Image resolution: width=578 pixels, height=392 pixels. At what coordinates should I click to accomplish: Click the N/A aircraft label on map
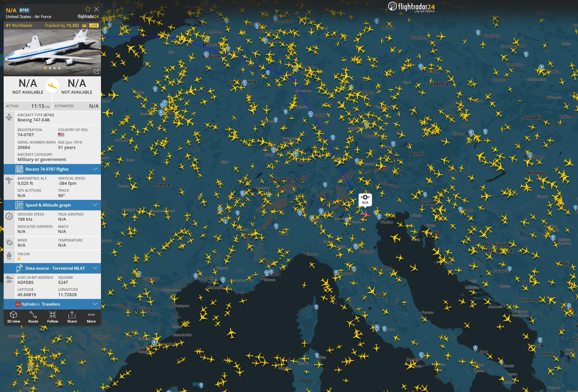click(365, 200)
